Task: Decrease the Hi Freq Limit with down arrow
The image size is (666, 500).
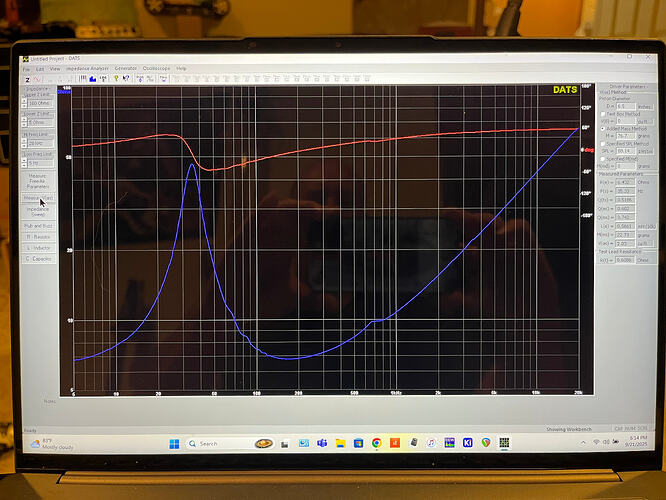Action: point(24,145)
